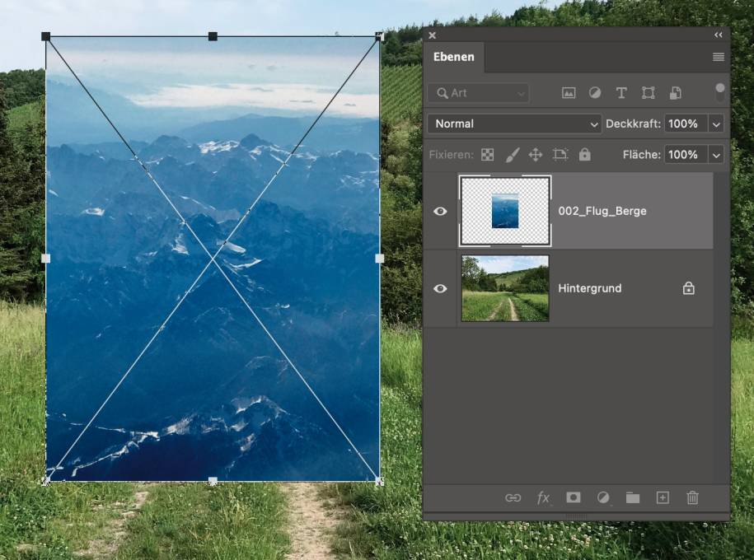Screen dimensions: 754x560
Task: Lock image pixels brush icon
Action: (512, 154)
